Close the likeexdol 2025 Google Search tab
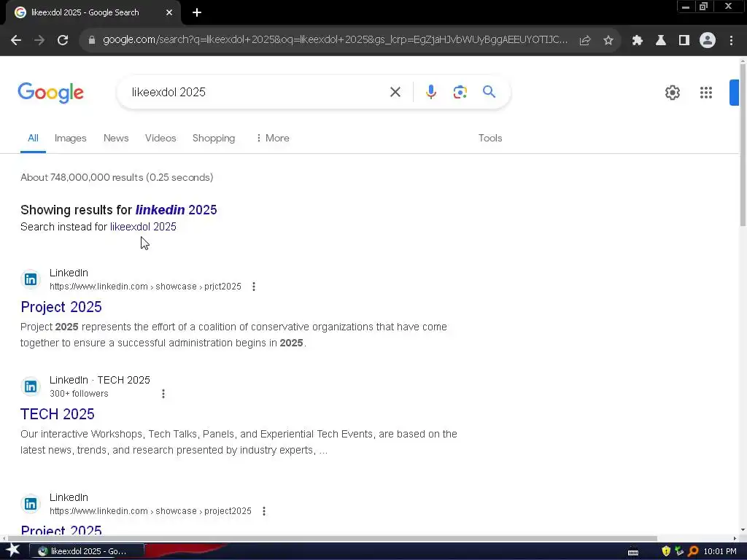The width and height of the screenshot is (747, 560). coord(169,13)
